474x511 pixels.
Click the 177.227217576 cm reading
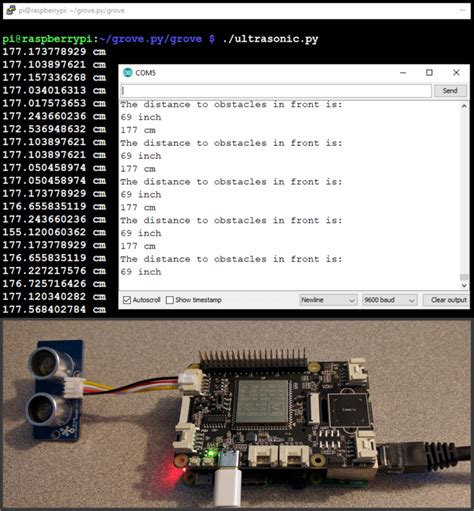54,271
